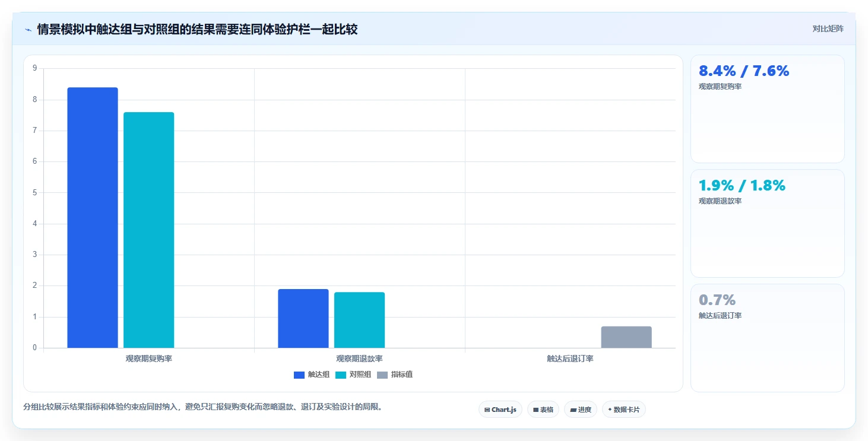
Task: Open the 0.7% metric card
Action: click(768, 338)
